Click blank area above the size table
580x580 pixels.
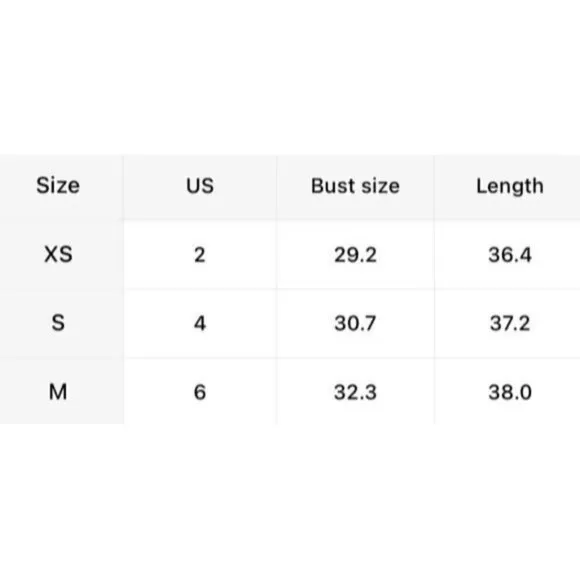click(290, 78)
